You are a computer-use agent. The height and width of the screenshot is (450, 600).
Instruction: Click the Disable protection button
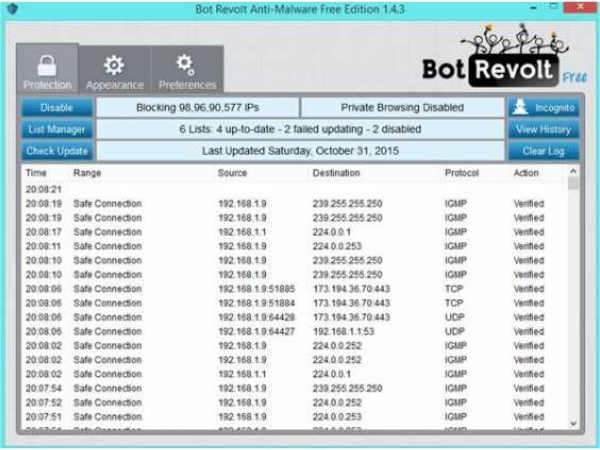pyautogui.click(x=57, y=108)
